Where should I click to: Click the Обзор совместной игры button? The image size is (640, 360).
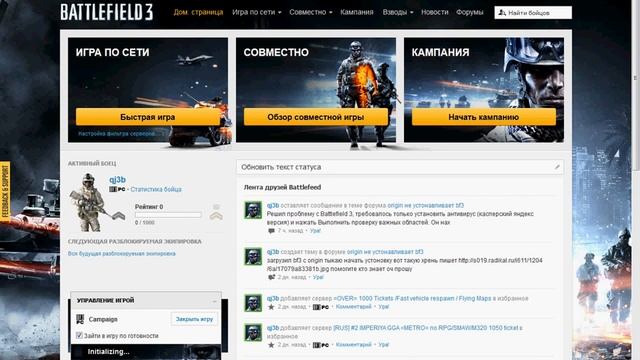click(316, 117)
